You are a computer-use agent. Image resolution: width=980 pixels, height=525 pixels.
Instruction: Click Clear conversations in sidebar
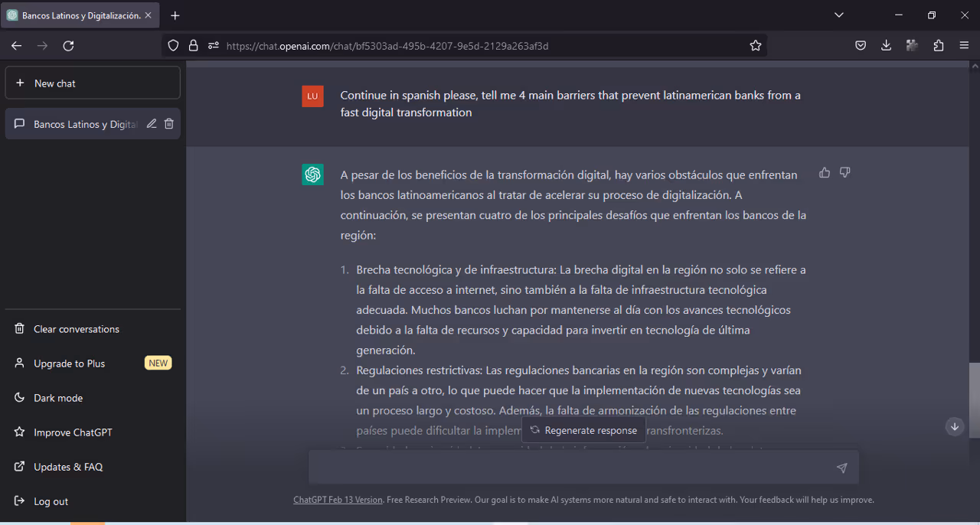tap(93, 329)
